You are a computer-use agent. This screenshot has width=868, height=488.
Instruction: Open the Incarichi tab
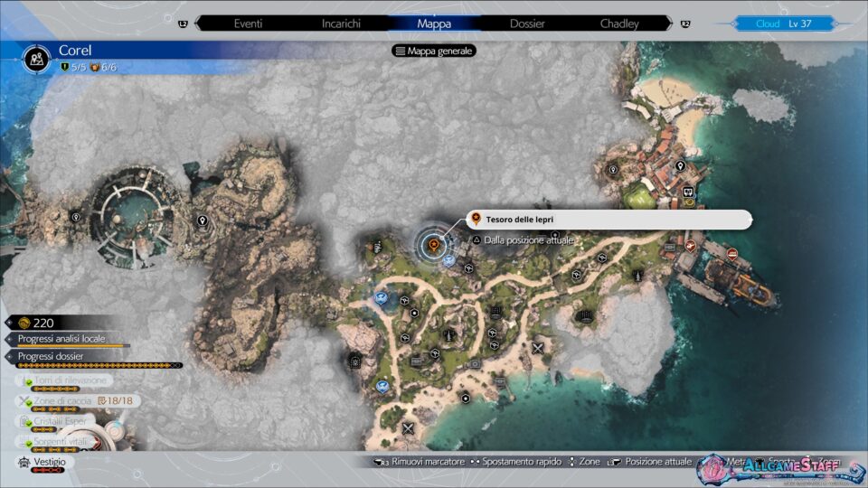pos(341,23)
